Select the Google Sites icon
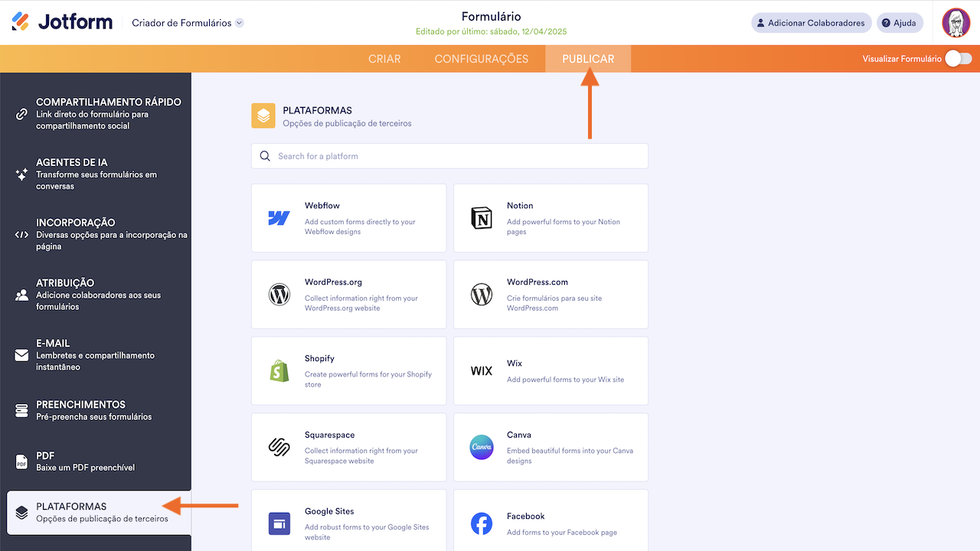Image resolution: width=980 pixels, height=551 pixels. pyautogui.click(x=279, y=524)
